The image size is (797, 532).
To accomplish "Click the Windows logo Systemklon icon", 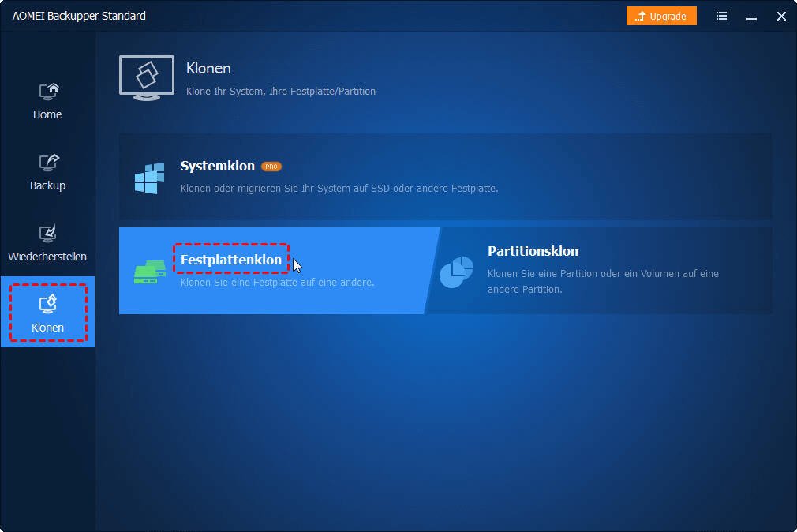I will (x=149, y=178).
